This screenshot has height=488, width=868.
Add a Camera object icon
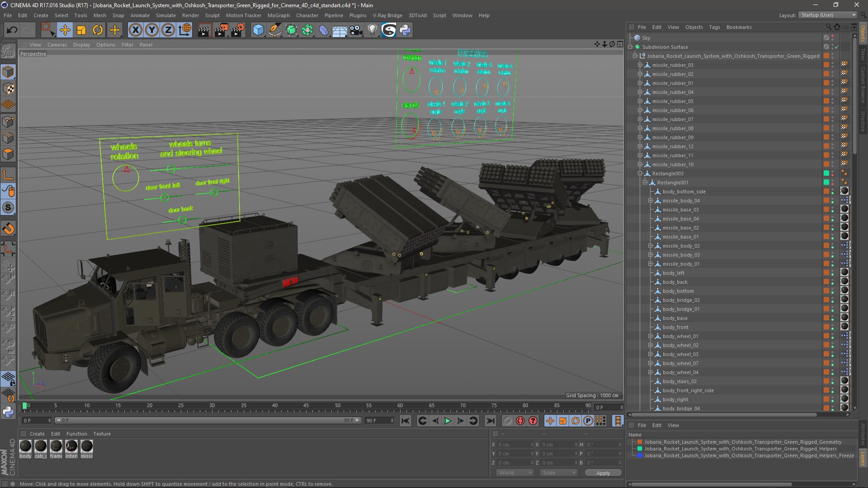(356, 30)
